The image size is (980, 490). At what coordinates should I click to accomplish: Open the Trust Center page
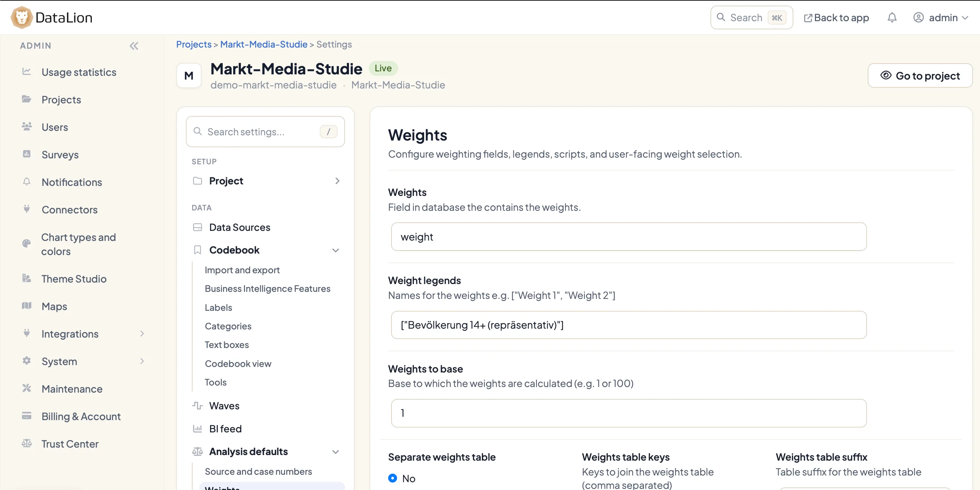[x=70, y=444]
